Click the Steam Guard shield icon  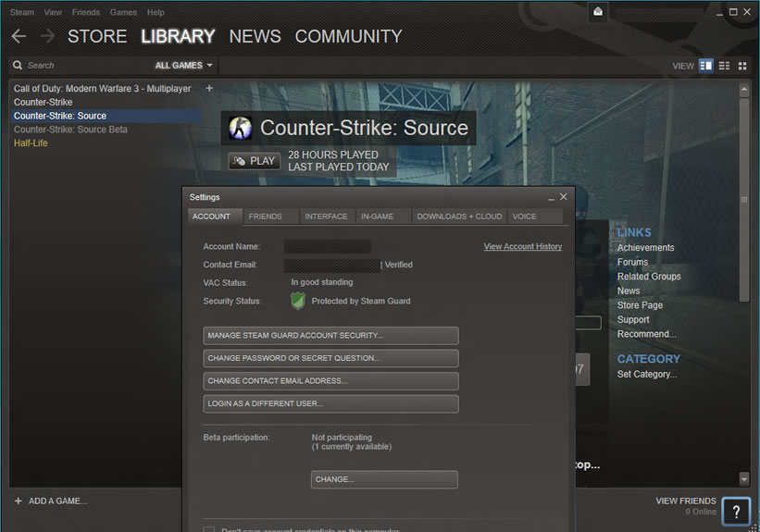[297, 301]
